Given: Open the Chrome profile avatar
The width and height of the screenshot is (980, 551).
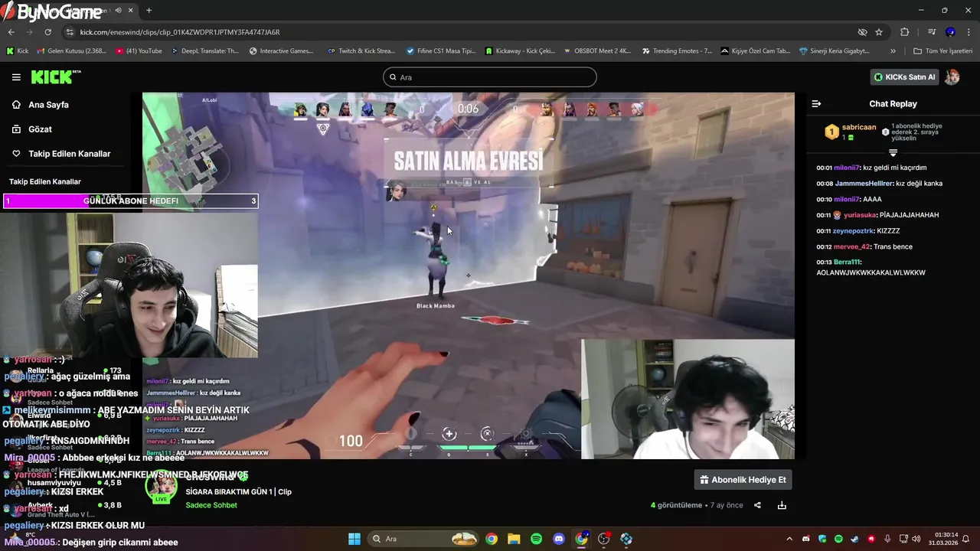Looking at the screenshot, I should click(x=950, y=32).
